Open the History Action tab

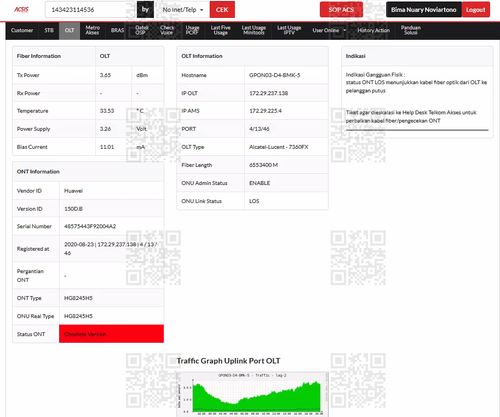(x=373, y=30)
